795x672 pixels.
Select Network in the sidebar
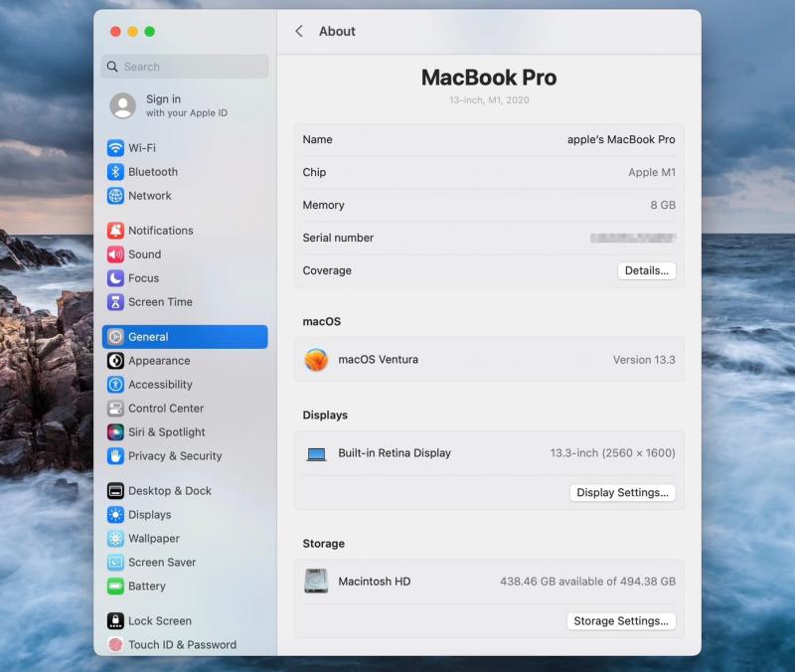point(185,196)
